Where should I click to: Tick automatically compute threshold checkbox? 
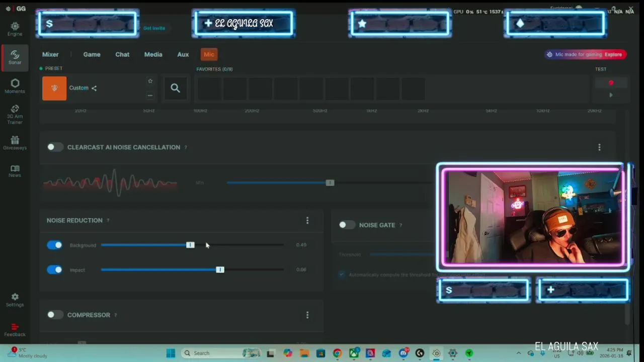click(x=342, y=275)
